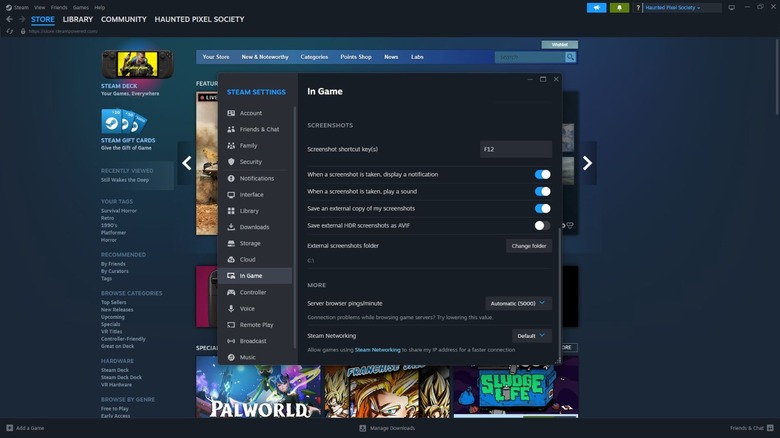Enable Save external HDR screenshots as AVIF
The height and width of the screenshot is (438, 780).
(x=542, y=225)
